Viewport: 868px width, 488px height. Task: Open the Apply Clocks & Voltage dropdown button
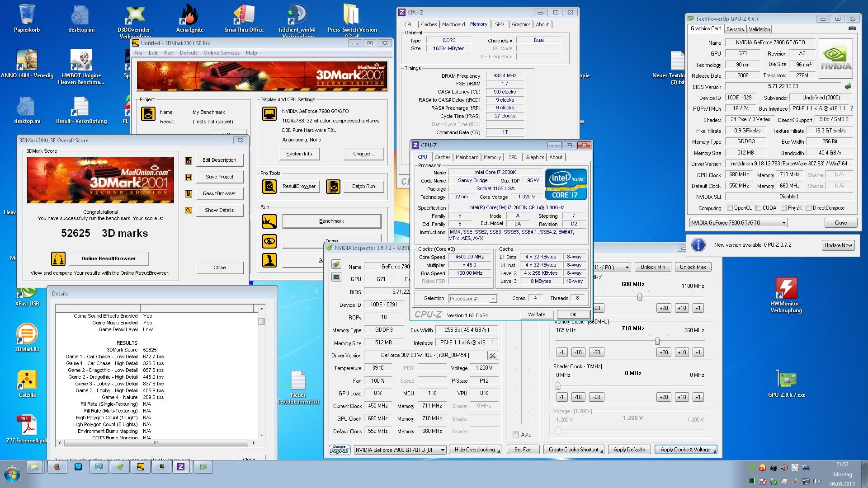686,450
